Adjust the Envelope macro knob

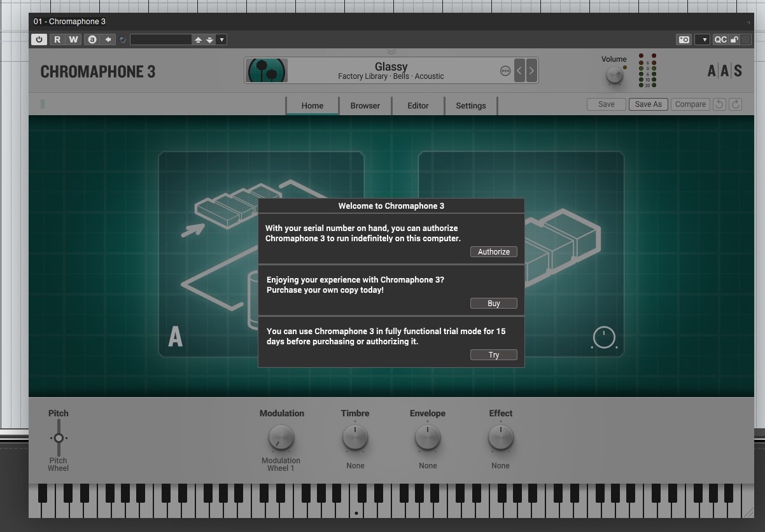428,438
